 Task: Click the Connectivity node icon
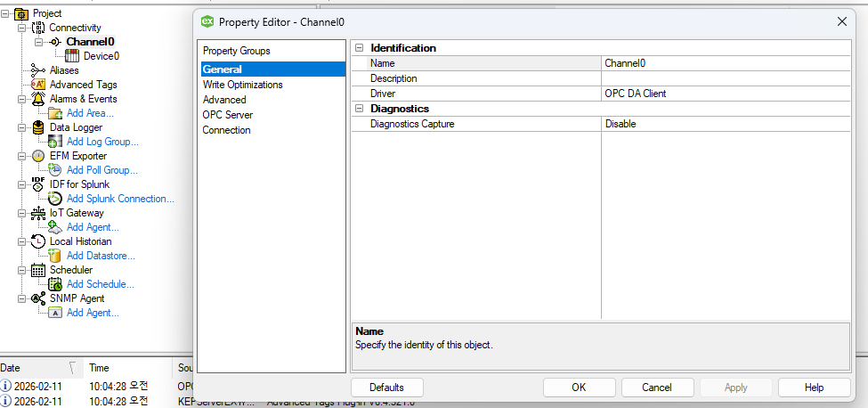[38, 27]
